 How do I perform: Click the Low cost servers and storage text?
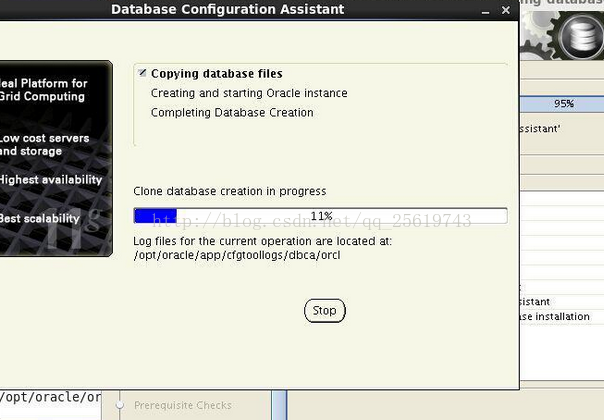tap(44, 144)
